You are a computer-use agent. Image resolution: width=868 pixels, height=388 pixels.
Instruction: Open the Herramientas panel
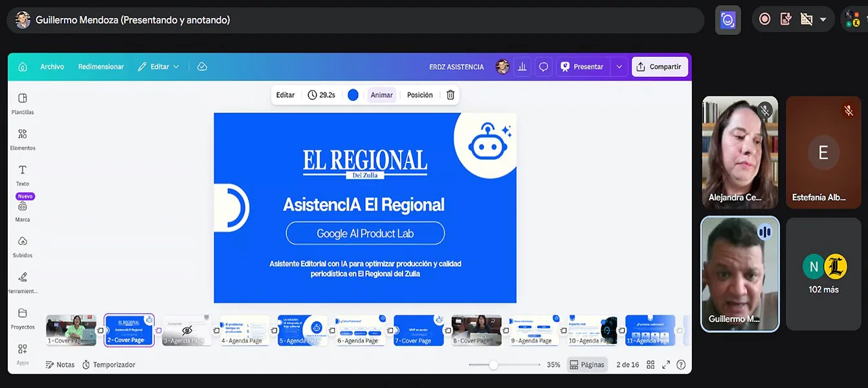pos(23,283)
